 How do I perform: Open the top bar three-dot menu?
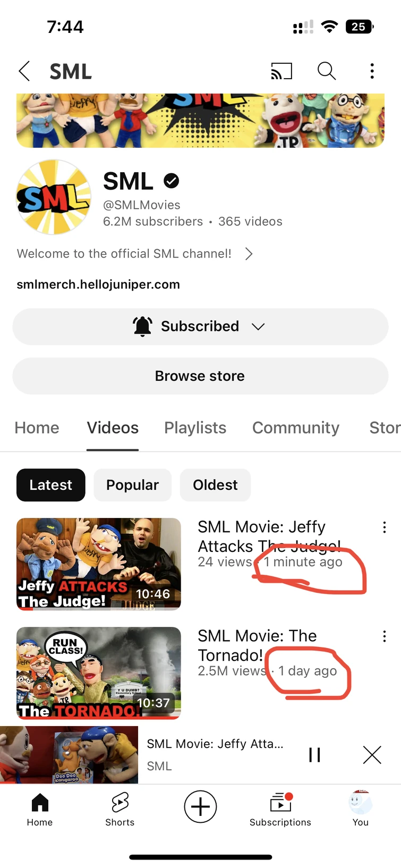[x=372, y=71]
